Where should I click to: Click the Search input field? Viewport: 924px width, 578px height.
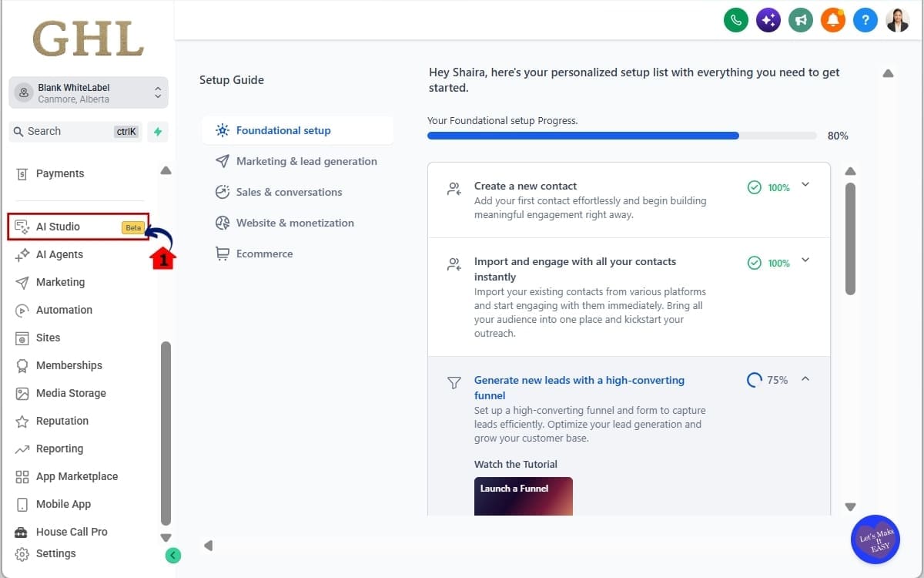75,132
